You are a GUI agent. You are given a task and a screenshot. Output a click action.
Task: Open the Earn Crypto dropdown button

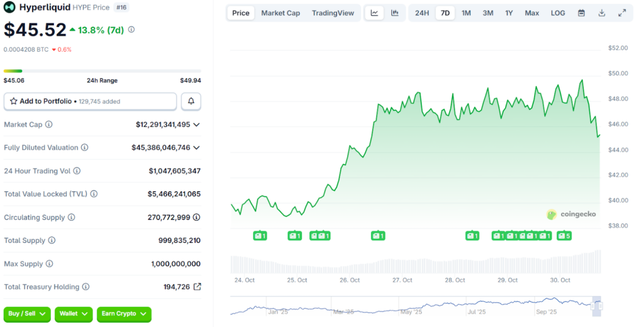click(x=124, y=314)
